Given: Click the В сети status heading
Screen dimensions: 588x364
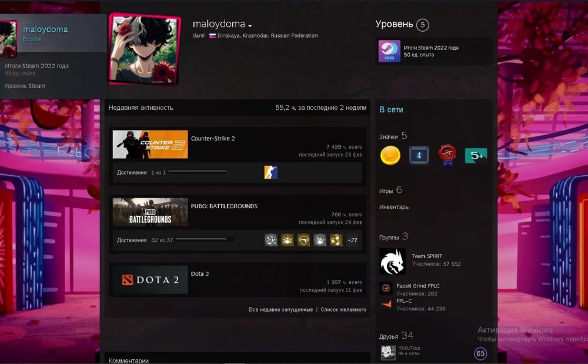Looking at the screenshot, I should [x=391, y=109].
